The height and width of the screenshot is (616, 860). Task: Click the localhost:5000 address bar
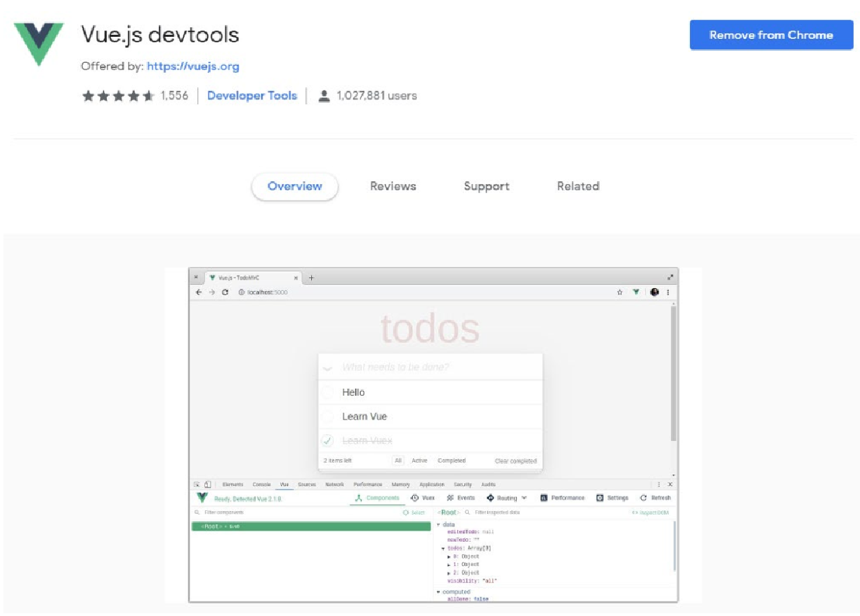tap(424, 292)
